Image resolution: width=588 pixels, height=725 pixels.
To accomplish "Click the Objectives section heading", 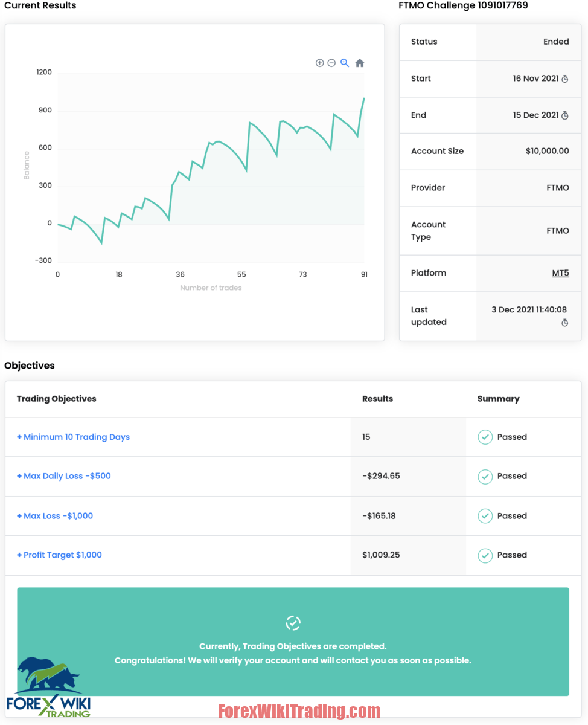I will [30, 366].
